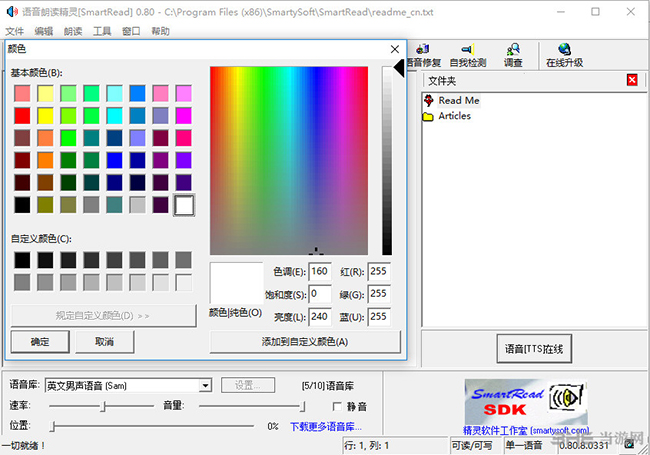The height and width of the screenshot is (455, 650).
Task: Pick the pure red basic color swatch
Action: point(22,116)
